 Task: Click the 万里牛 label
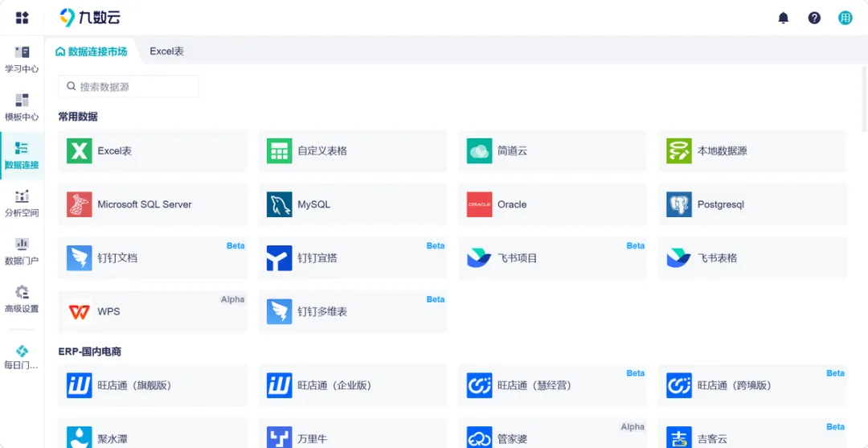pos(312,439)
